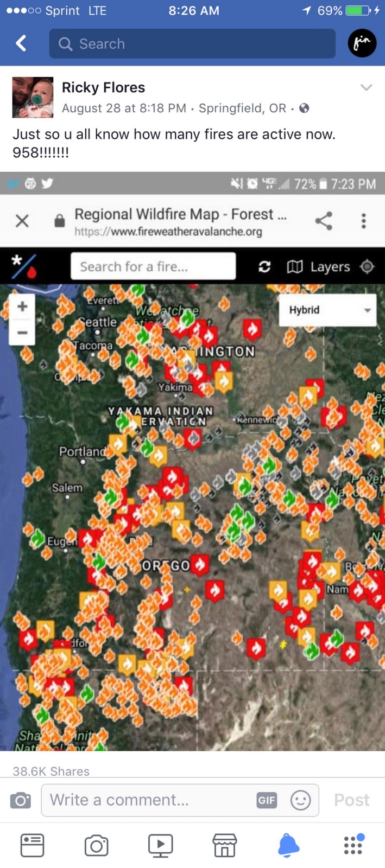
Task: Tap the Sprint LTE carrier indicator
Action: click(x=56, y=10)
